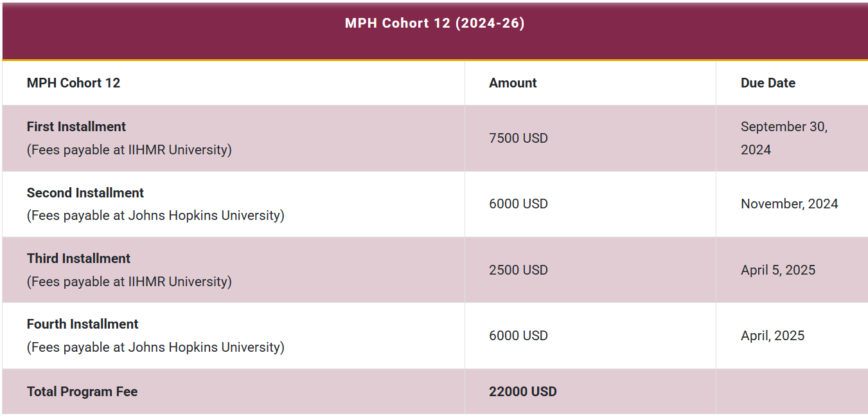Select the September 30, 2024 due date
This screenshot has height=418, width=868.
pos(784,138)
